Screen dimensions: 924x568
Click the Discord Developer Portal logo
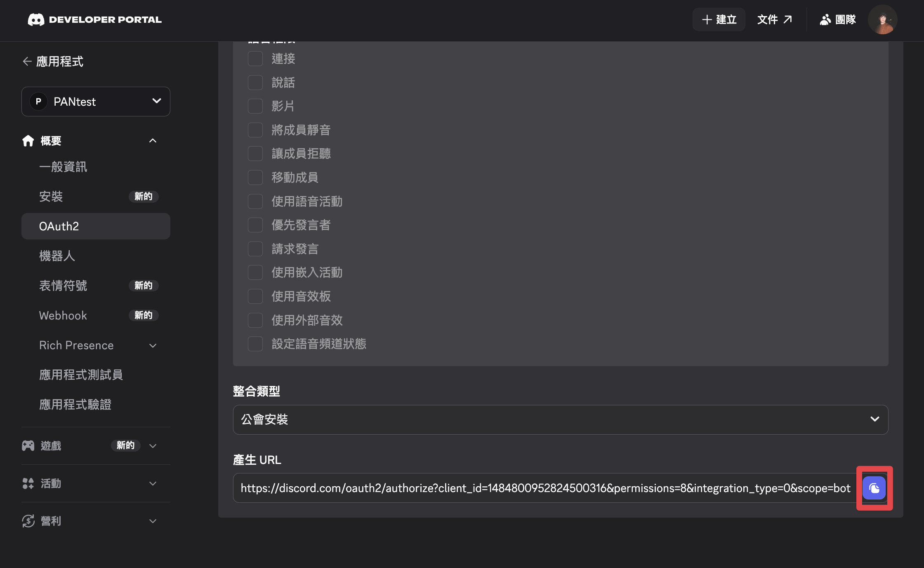point(94,19)
